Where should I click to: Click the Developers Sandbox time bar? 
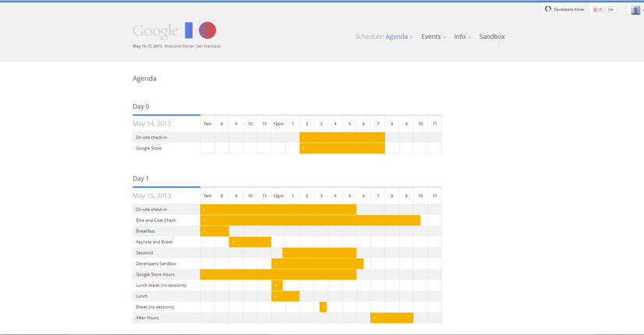[317, 263]
